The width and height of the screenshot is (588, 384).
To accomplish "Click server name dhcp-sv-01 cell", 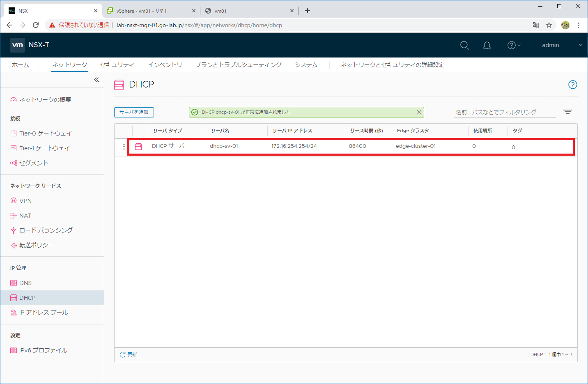I will (224, 146).
